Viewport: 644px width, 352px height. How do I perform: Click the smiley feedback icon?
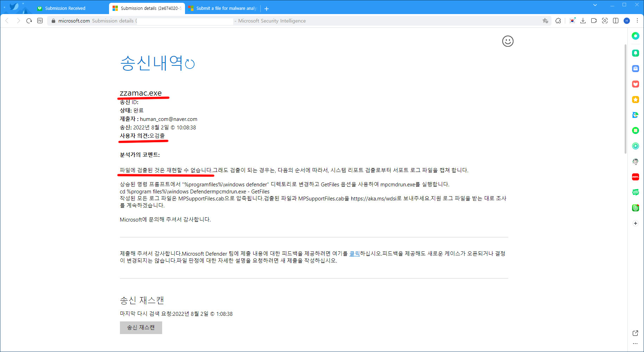pyautogui.click(x=508, y=41)
